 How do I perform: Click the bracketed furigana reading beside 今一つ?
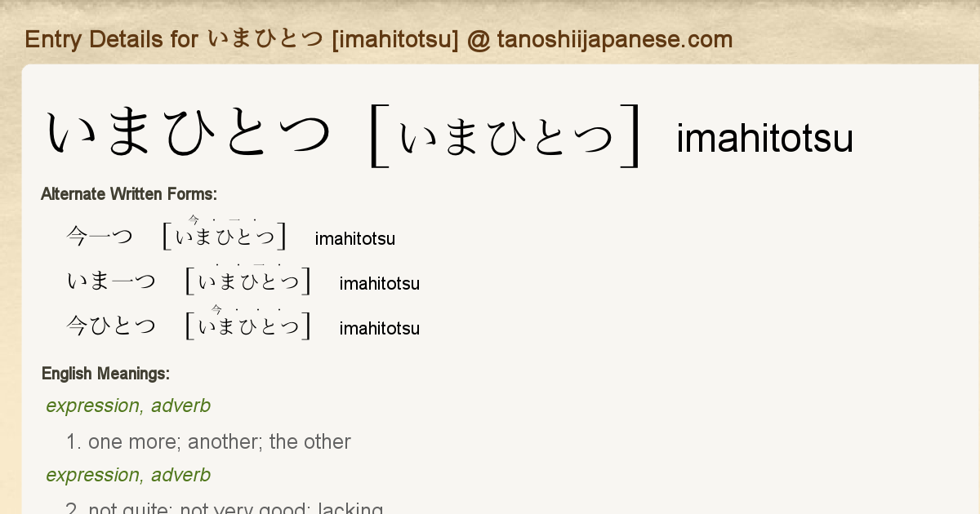[x=225, y=235]
